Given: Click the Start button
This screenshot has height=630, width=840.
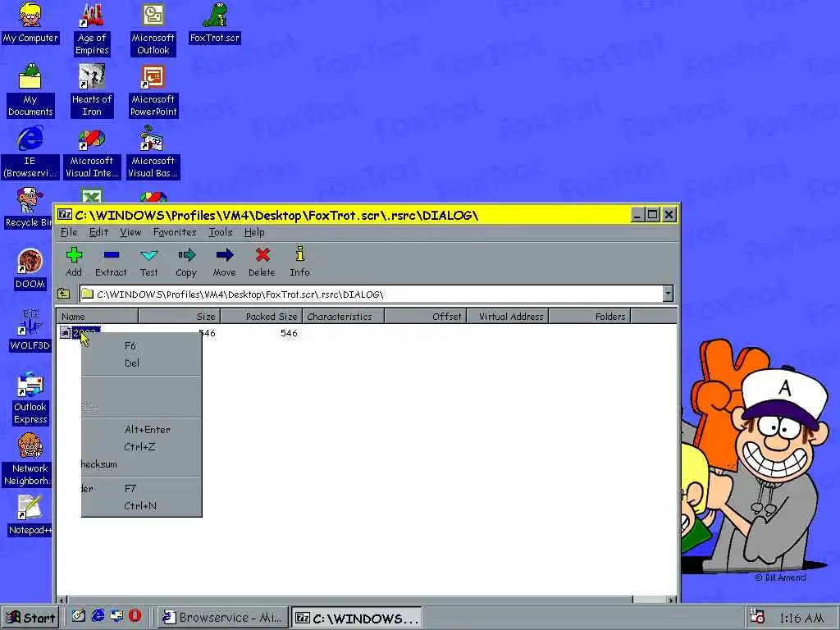Looking at the screenshot, I should point(31,617).
